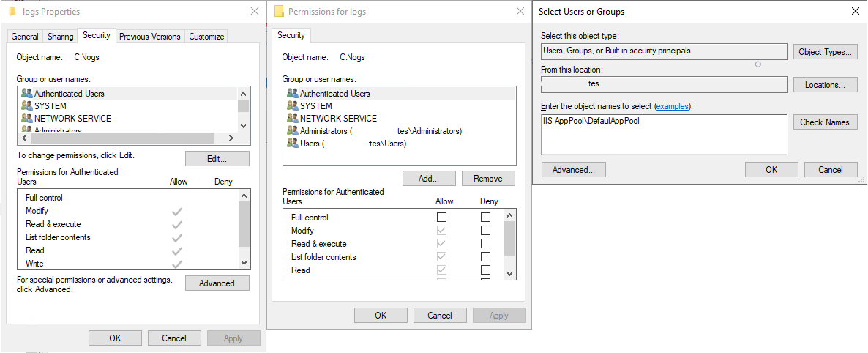Click OK in Select Users or Groups
Screen dimensions: 868x353
(x=771, y=170)
